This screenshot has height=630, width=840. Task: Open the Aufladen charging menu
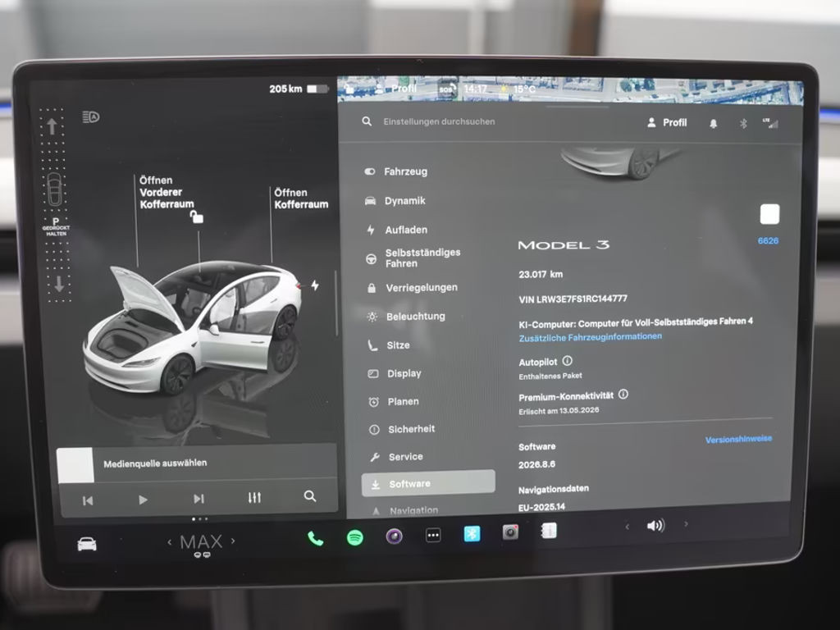[397, 230]
